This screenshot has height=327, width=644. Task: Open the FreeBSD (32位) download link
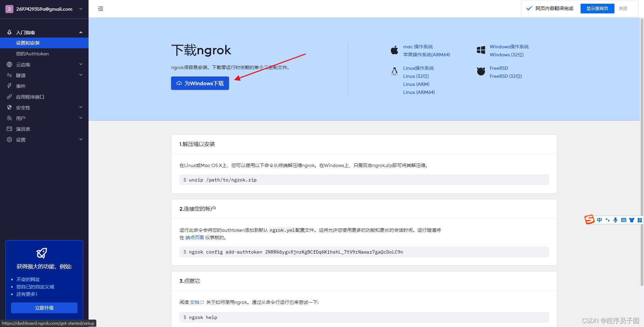[505, 76]
